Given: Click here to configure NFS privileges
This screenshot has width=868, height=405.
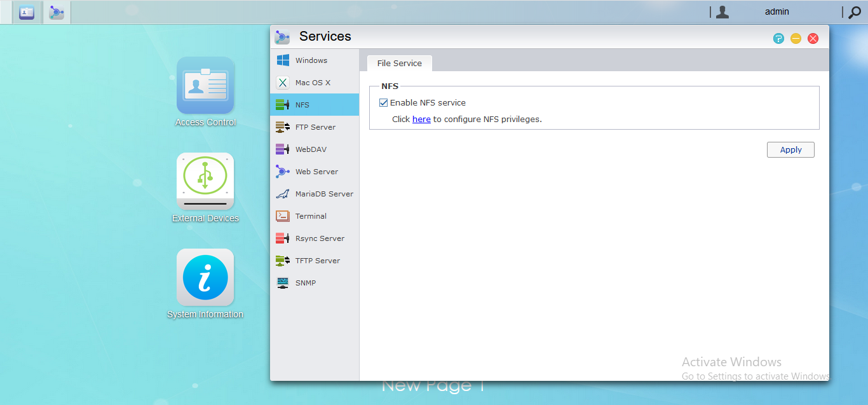Looking at the screenshot, I should pyautogui.click(x=421, y=119).
